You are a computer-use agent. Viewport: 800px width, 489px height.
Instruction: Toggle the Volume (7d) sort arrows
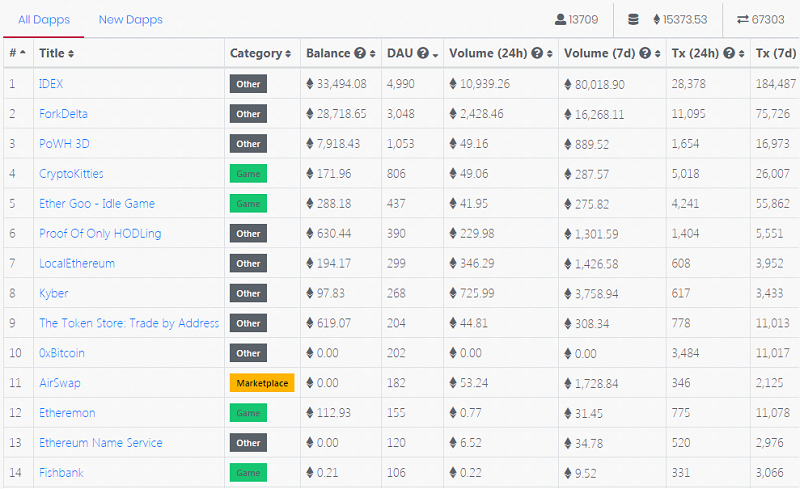[658, 54]
